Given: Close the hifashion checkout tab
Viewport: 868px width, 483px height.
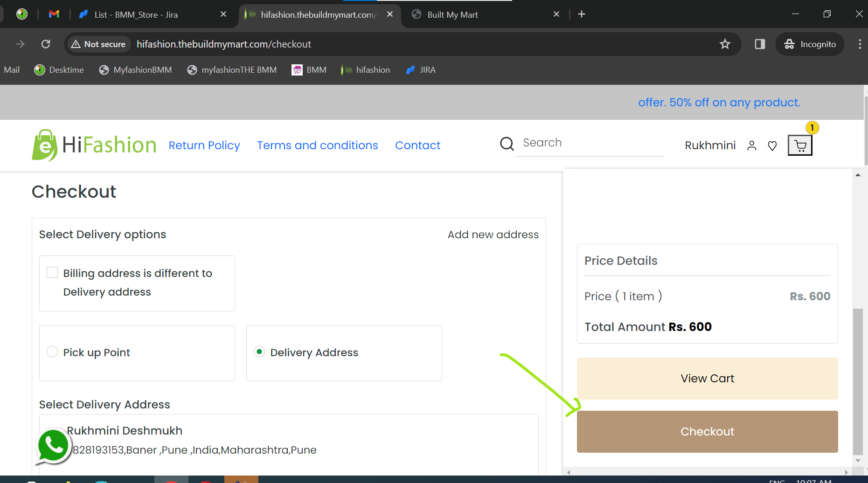Looking at the screenshot, I should click(x=390, y=14).
